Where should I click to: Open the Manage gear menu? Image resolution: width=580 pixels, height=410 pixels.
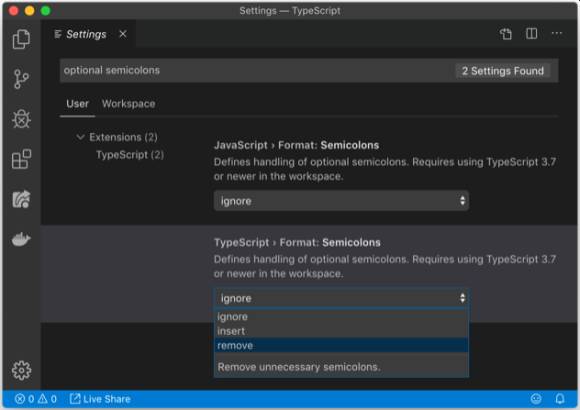pyautogui.click(x=21, y=370)
